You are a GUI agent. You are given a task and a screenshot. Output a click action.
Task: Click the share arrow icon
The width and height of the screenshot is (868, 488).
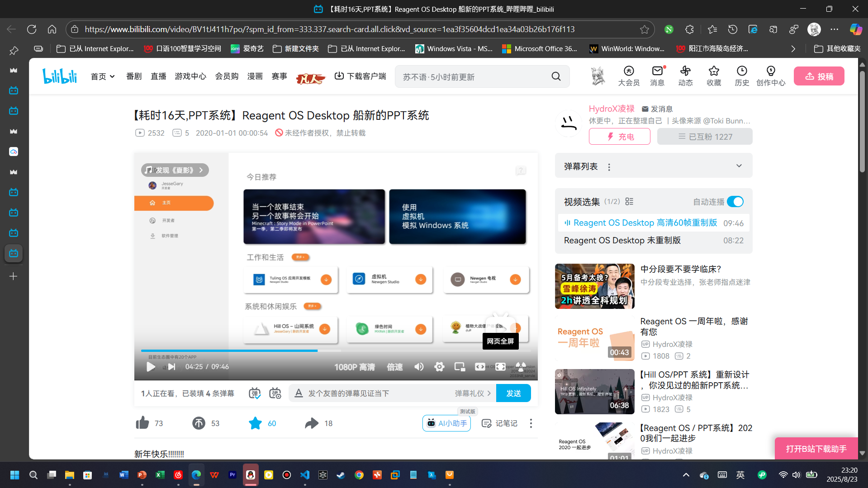(x=312, y=423)
